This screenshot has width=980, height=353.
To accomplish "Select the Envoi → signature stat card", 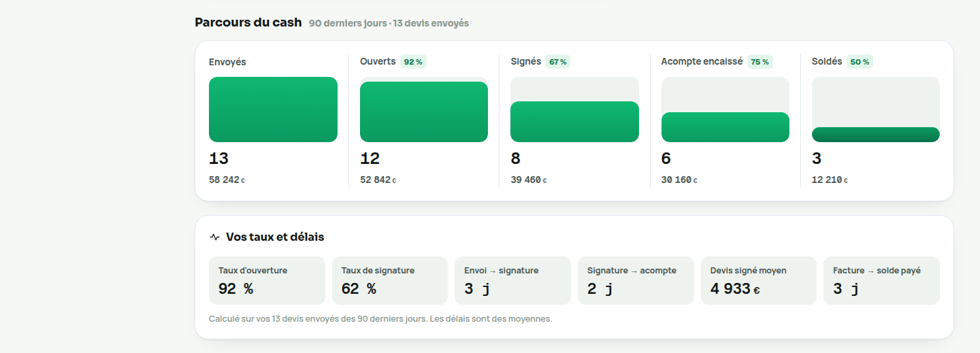I will (x=512, y=280).
